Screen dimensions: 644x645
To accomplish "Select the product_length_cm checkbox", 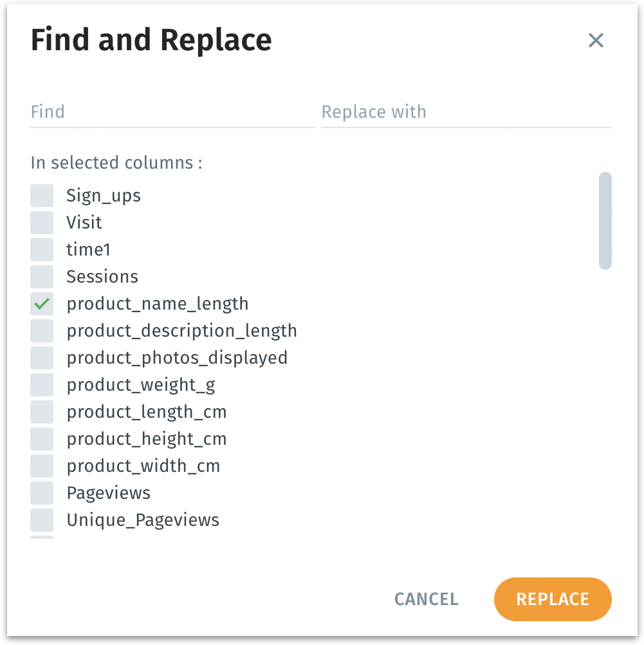I will [42, 412].
